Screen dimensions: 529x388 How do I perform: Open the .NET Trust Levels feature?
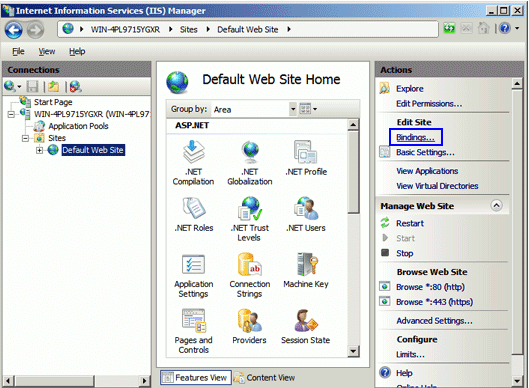point(250,219)
